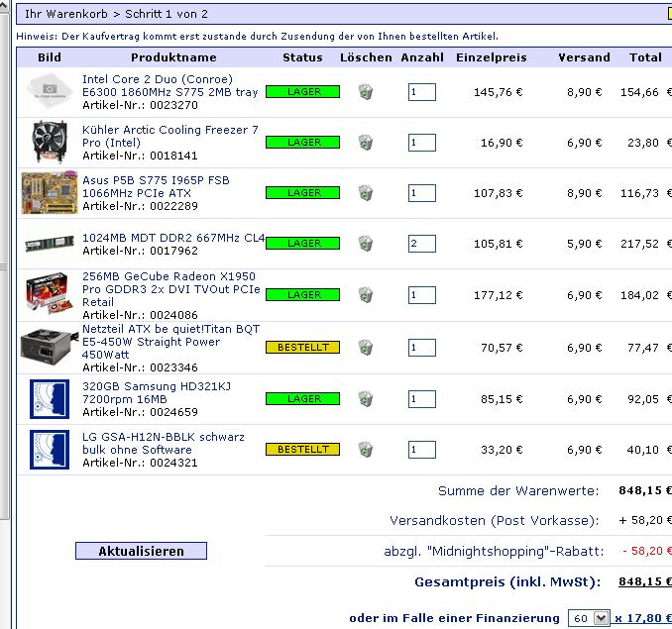This screenshot has width=672, height=629.
Task: Click quantity field for Intel Core 2 Duo
Action: pos(422,92)
